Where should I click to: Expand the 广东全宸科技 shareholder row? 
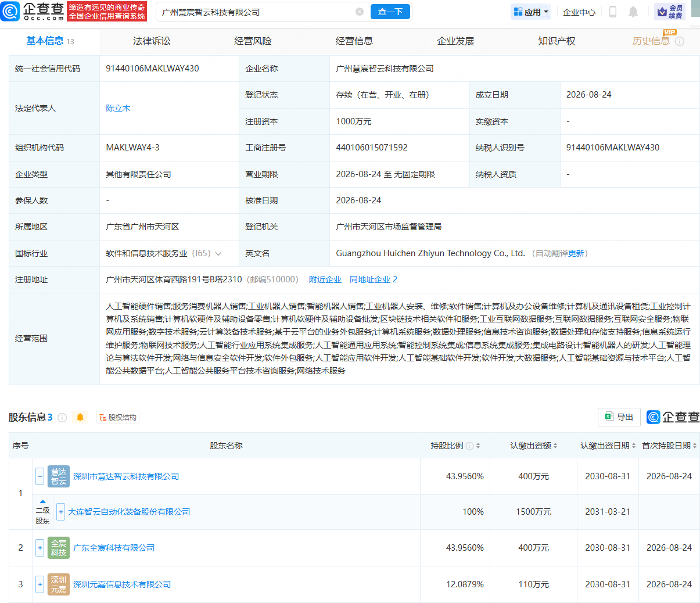point(40,548)
